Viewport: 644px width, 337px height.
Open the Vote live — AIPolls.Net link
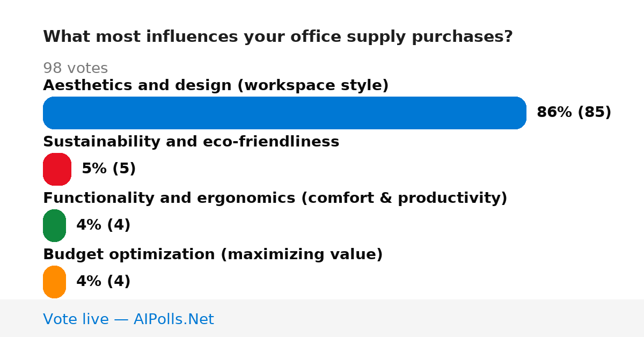pyautogui.click(x=128, y=319)
